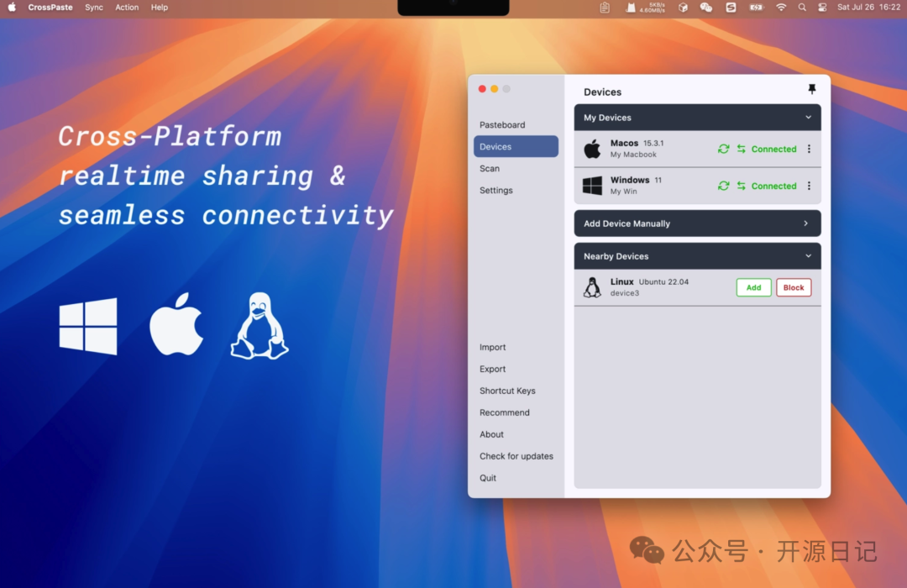This screenshot has height=588, width=907.
Task: Open the Windows device three-dot menu
Action: (809, 186)
